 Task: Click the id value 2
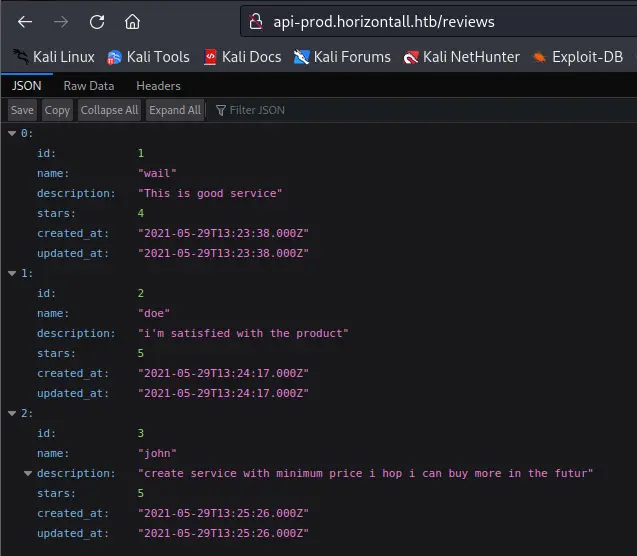(x=141, y=293)
